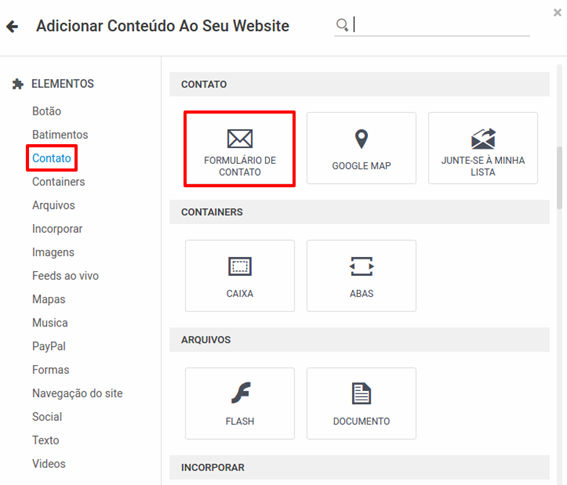Add the Formulário de Contato element
567x485 pixels.
(240, 149)
